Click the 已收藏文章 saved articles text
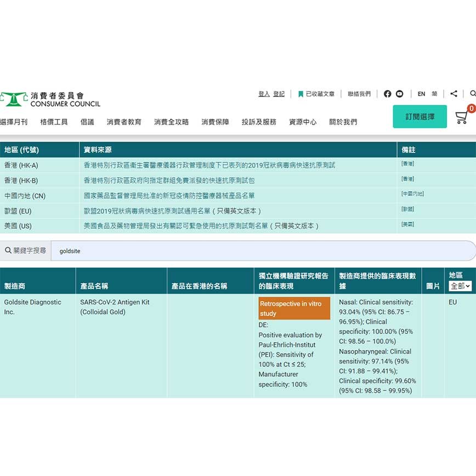The image size is (476, 476). coord(320,94)
